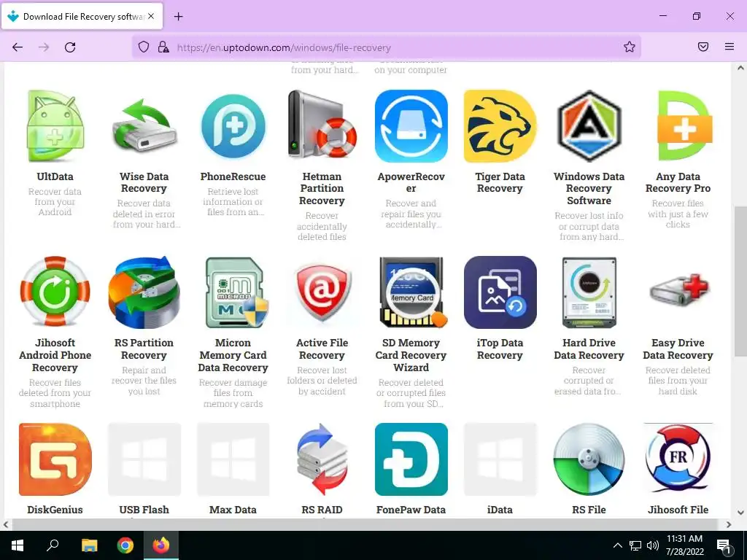Open the Hard Drive Data Recovery icon
This screenshot has height=560, width=747.
pos(589,292)
